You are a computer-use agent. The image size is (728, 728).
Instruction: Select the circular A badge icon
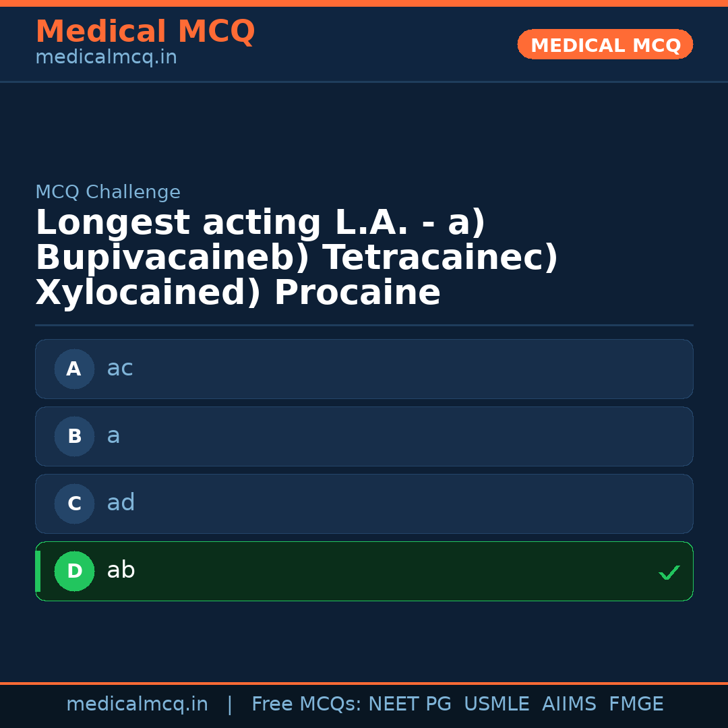point(74,369)
